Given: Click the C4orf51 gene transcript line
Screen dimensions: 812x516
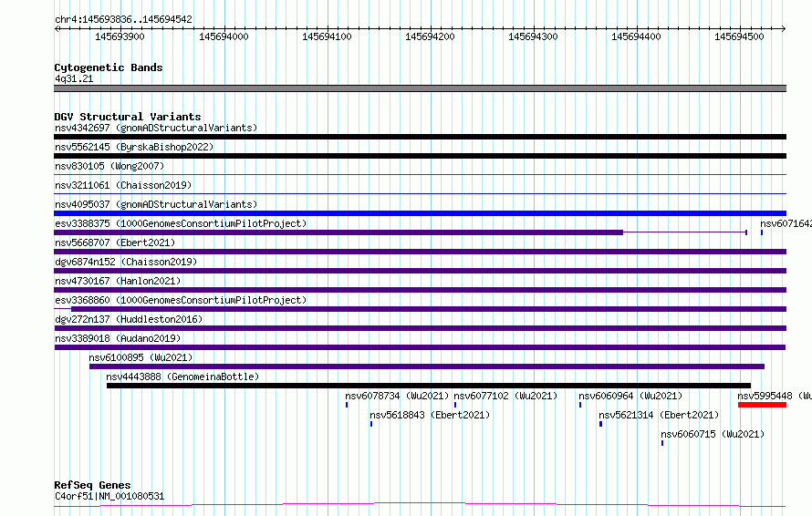Looking at the screenshot, I should coord(420,505).
